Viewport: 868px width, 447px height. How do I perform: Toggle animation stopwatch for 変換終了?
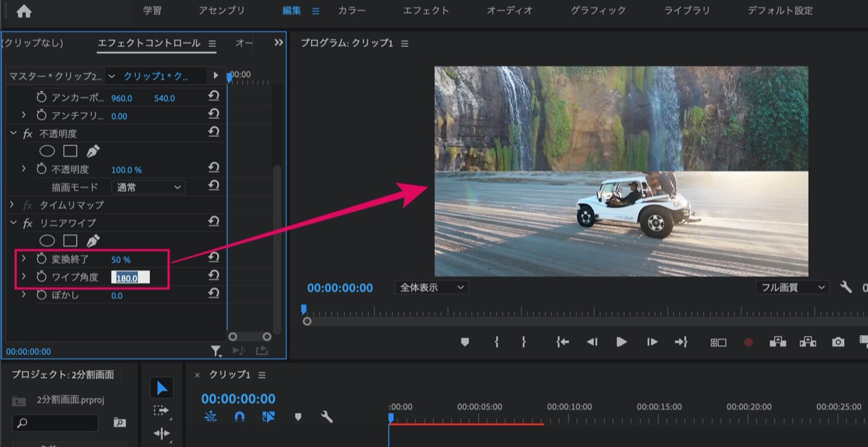[42, 259]
